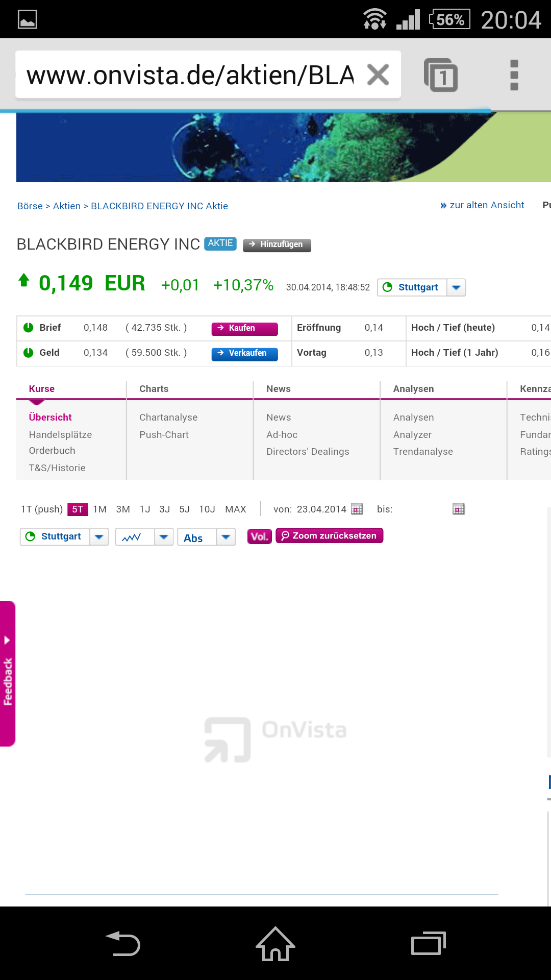Expand the chart line type dropdown

[164, 537]
